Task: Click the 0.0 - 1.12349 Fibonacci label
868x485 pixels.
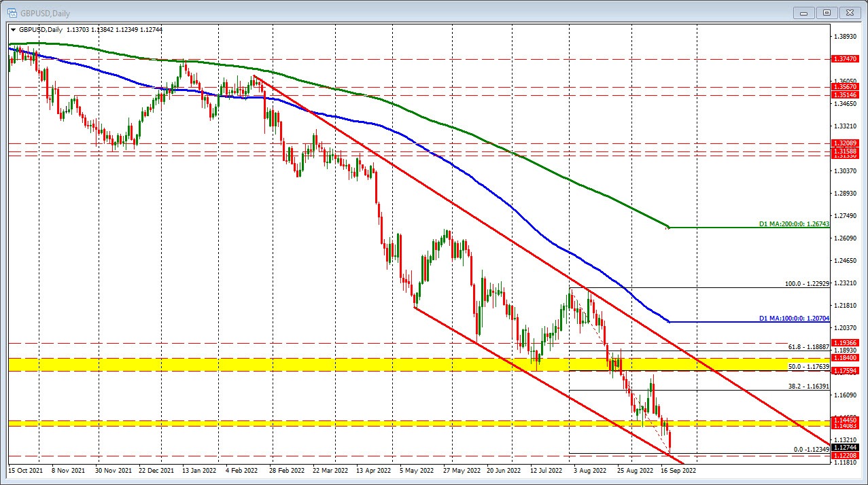Action: click(812, 450)
